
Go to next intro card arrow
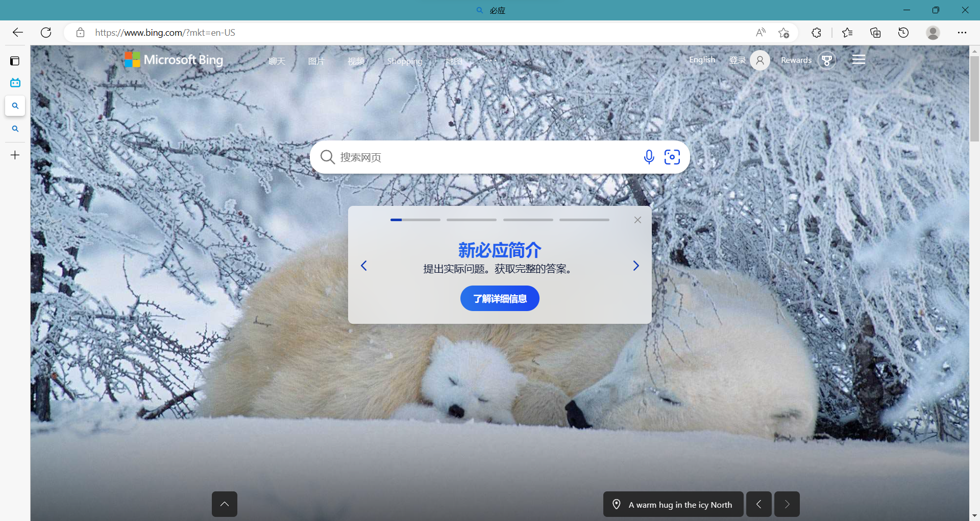[636, 266]
